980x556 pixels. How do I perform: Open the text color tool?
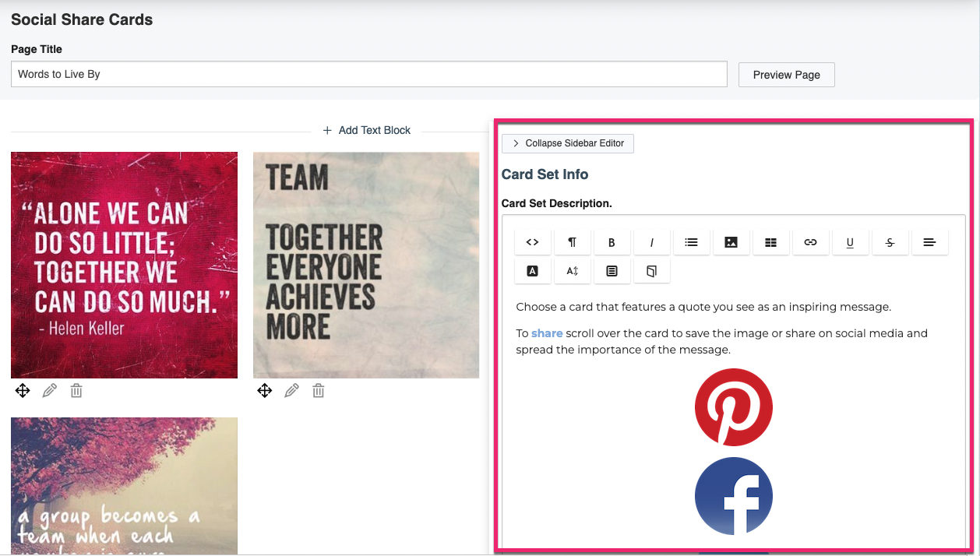(533, 270)
